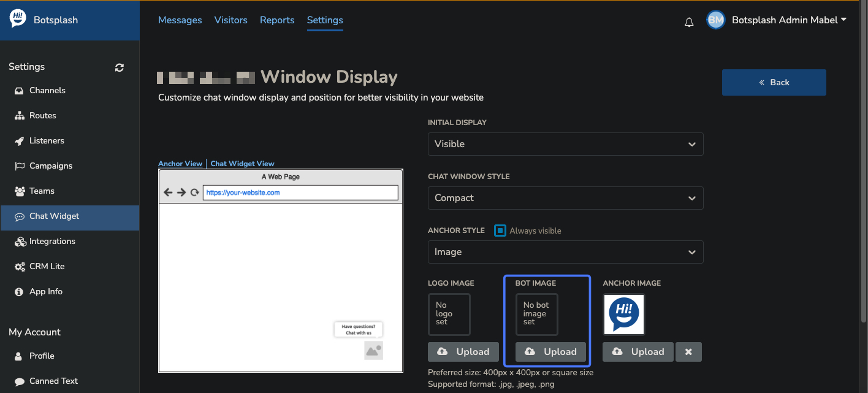This screenshot has height=393, width=868.
Task: Click the anchor image placeholder in preview
Action: click(x=373, y=350)
